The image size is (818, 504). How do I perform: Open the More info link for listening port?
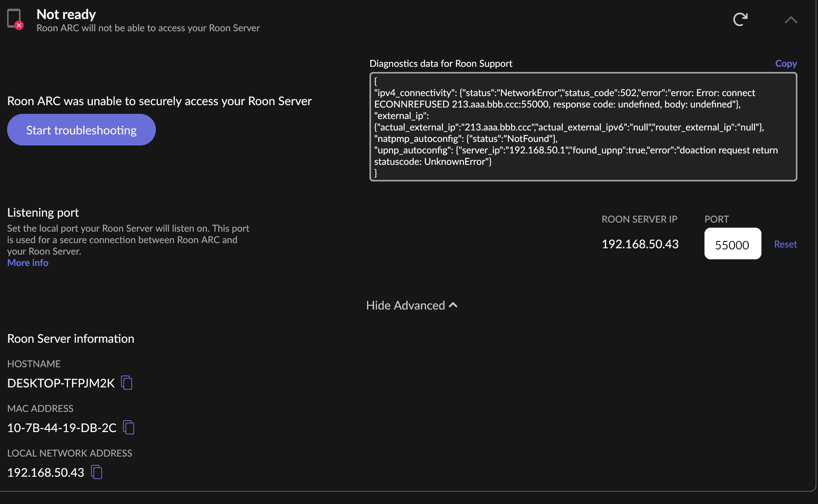[28, 263]
